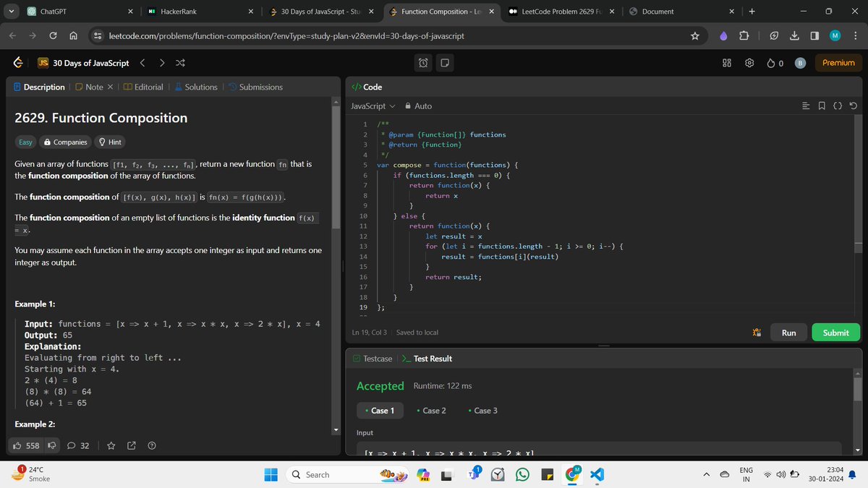The image size is (868, 488).
Task: Switch to the Editorial tab
Action: 150,87
